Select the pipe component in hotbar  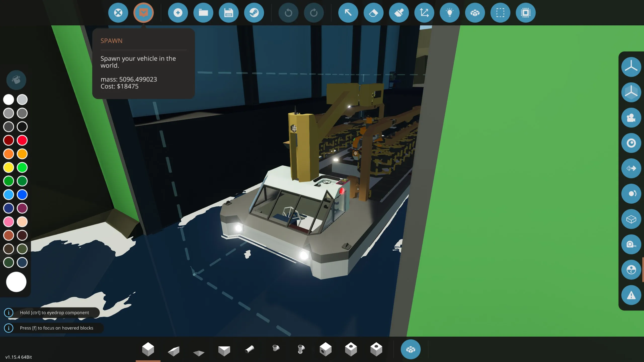[250, 349]
